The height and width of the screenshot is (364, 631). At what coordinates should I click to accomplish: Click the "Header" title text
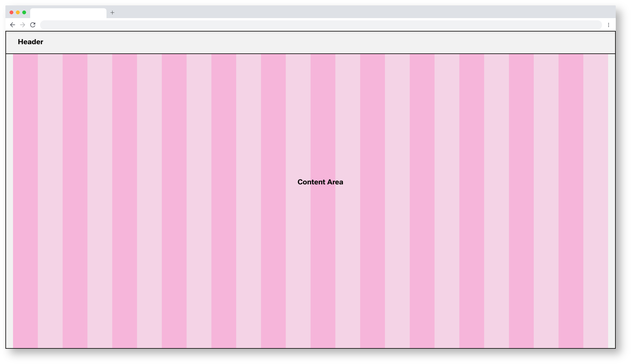pos(31,42)
